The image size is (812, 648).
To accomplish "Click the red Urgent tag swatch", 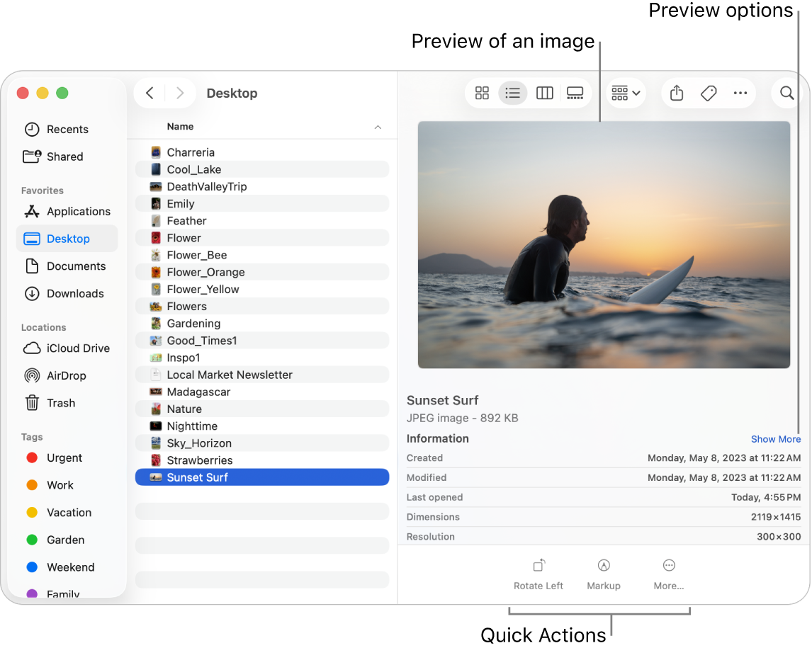I will pos(31,457).
